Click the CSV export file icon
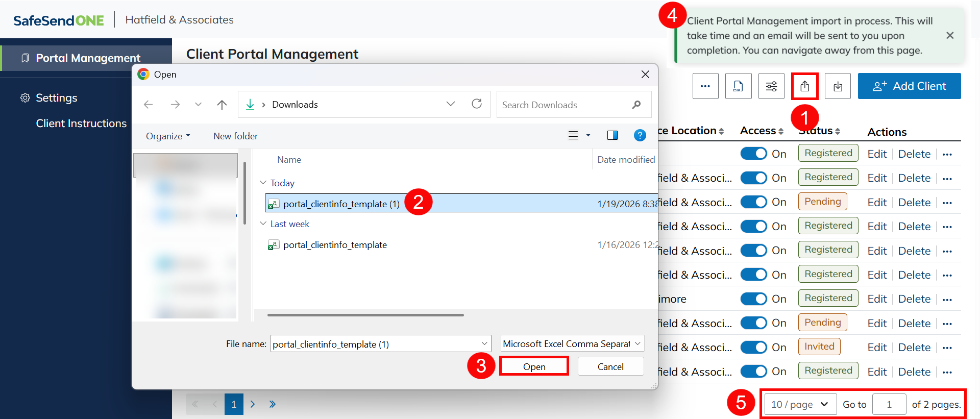980x419 pixels. pyautogui.click(x=738, y=86)
